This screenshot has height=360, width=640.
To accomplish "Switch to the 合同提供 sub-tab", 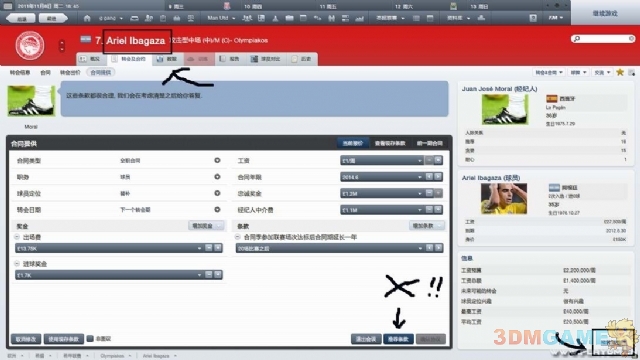I will [100, 72].
